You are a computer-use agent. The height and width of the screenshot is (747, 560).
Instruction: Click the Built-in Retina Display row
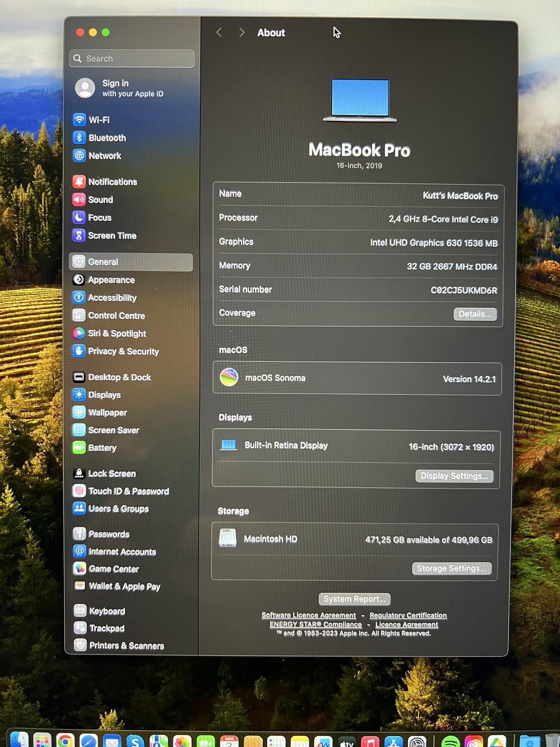356,447
